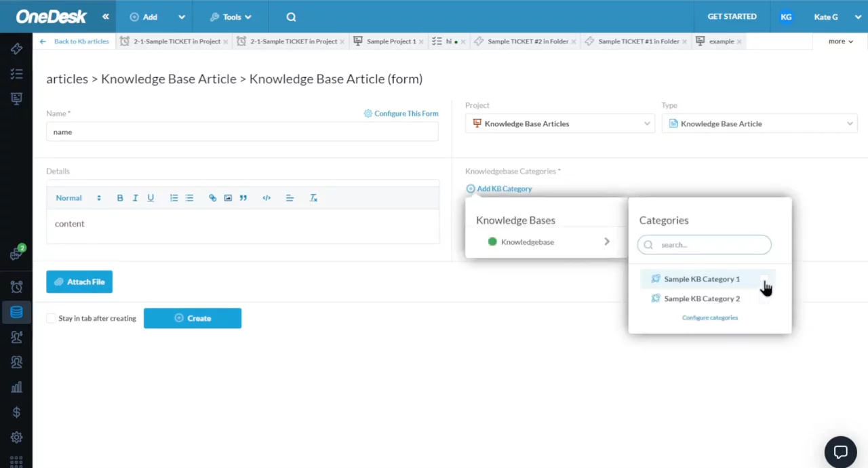Viewport: 868px width, 468px height.
Task: Insert a link in Details editor
Action: [x=212, y=198]
